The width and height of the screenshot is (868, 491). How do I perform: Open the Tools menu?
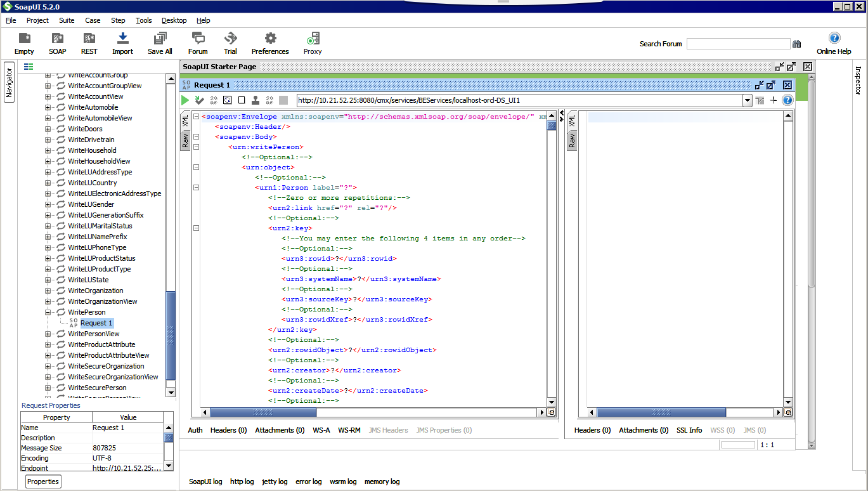[x=144, y=20]
